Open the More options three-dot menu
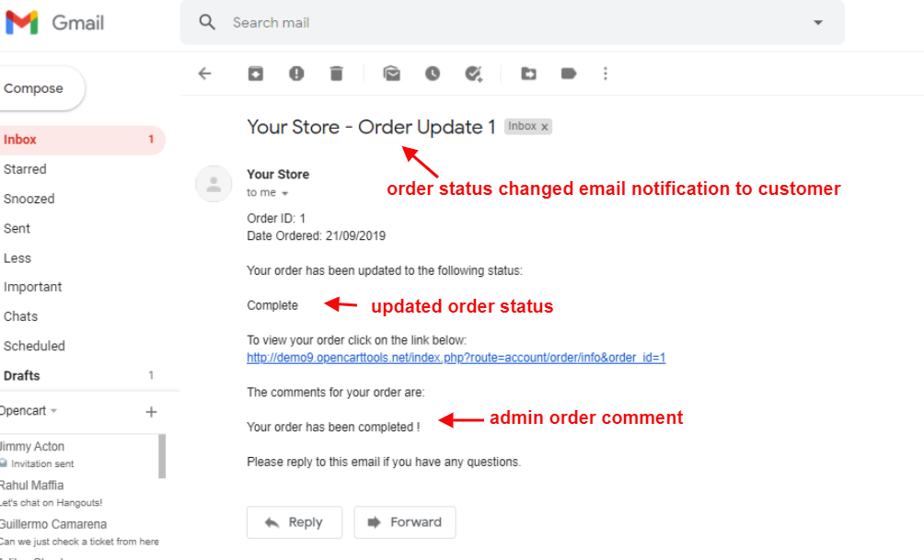The width and height of the screenshot is (924, 560). pos(605,74)
